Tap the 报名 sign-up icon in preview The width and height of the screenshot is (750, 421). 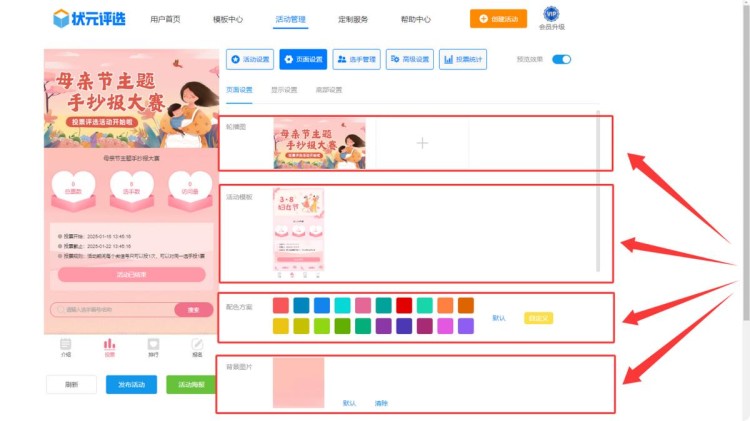(x=197, y=347)
